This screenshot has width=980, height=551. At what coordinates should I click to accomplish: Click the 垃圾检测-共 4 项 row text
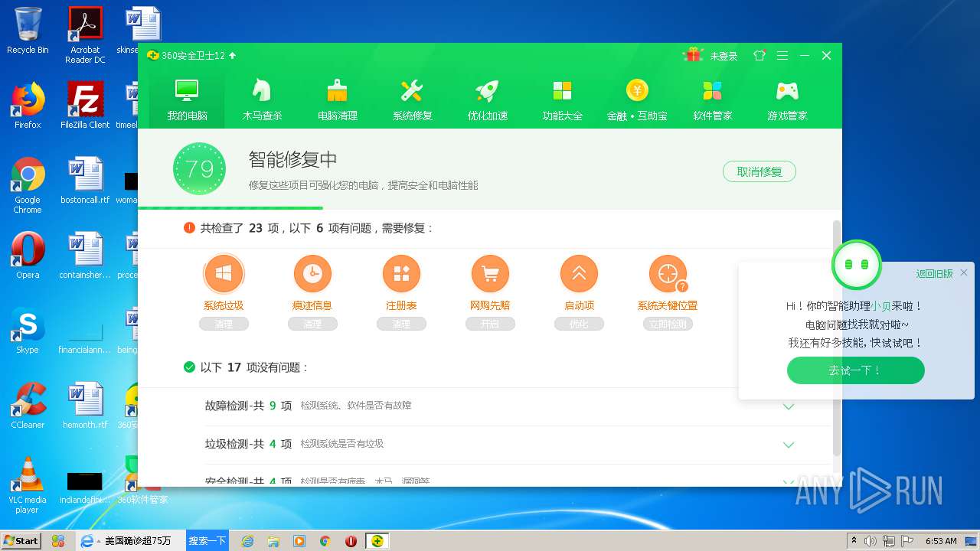(248, 444)
